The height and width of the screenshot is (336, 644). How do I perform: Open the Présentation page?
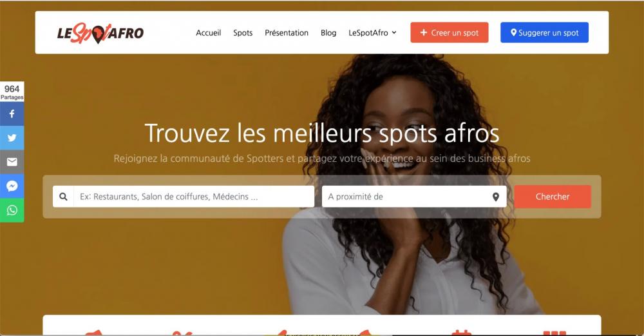287,33
